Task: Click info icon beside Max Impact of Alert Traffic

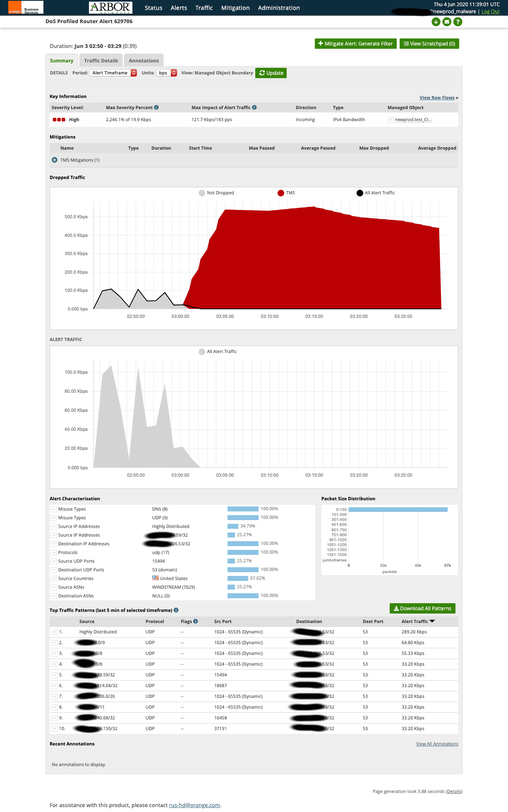Action: point(254,107)
